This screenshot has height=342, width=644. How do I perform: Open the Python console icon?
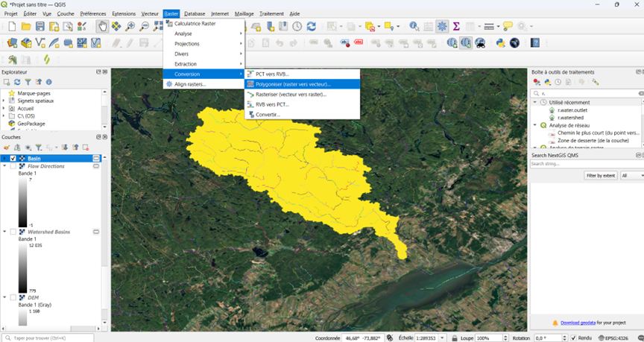(501, 42)
